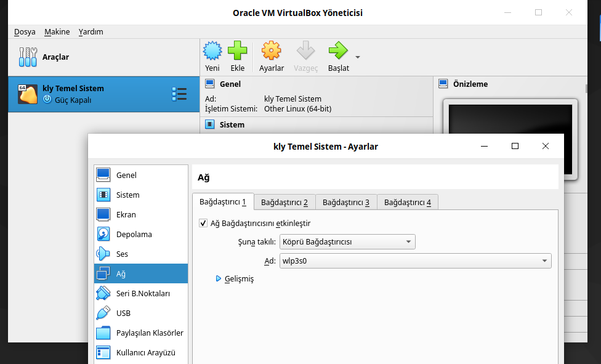601x364 pixels.
Task: Open Ayarlar gear icon in toolbar
Action: (x=271, y=51)
